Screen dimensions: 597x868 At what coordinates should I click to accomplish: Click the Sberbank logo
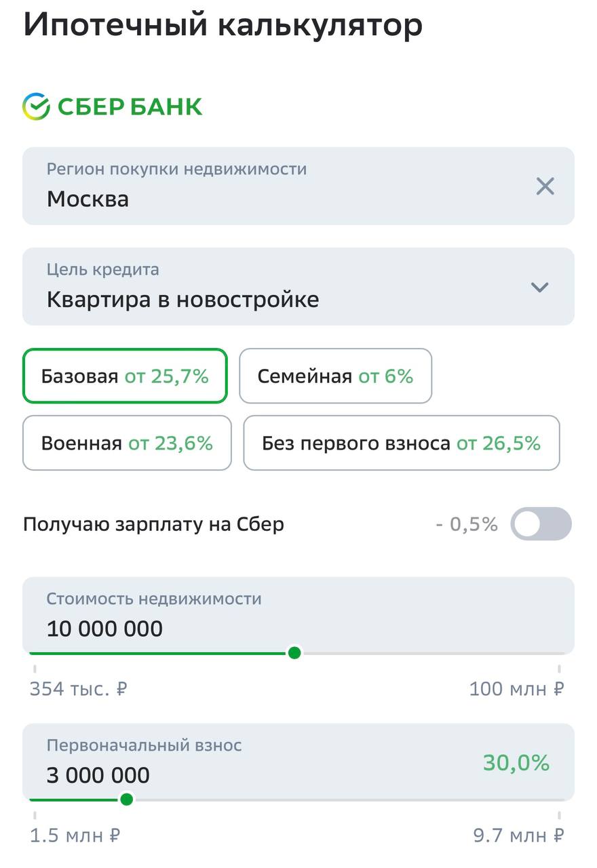(113, 106)
